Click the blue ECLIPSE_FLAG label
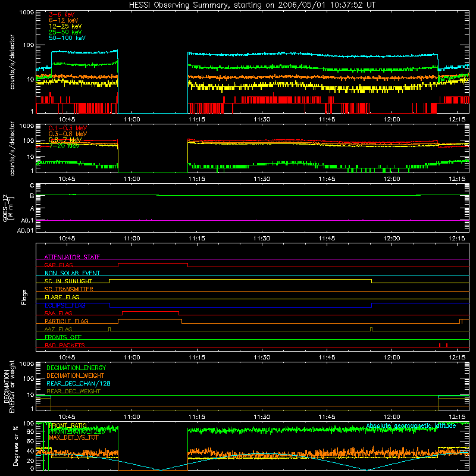The width and height of the screenshot is (476, 476). point(65,305)
